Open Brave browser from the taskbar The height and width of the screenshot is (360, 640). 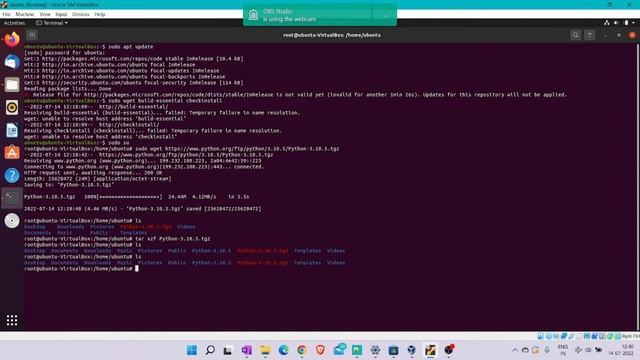[x=320, y=350]
